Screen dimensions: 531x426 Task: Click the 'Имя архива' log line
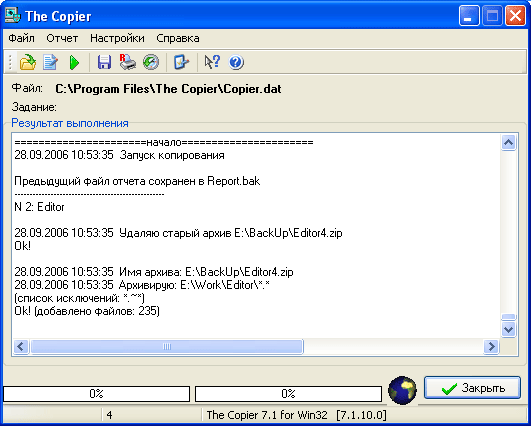pos(154,272)
